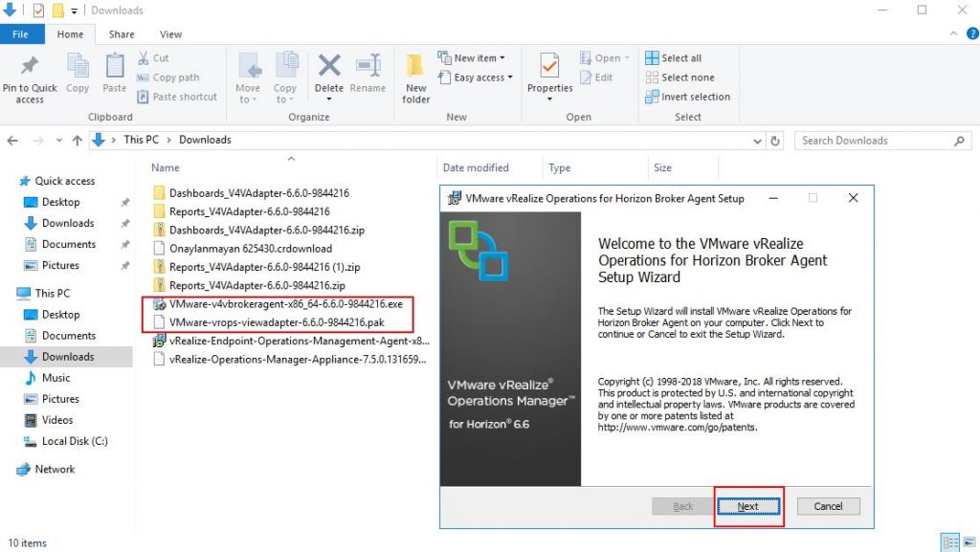Customize Quick Access Toolbar dropdown arrow
This screenshot has height=552, width=980.
[74, 11]
